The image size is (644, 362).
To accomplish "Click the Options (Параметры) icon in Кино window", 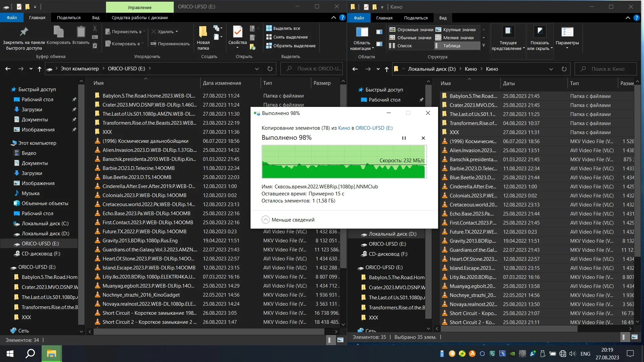I will click(567, 32).
